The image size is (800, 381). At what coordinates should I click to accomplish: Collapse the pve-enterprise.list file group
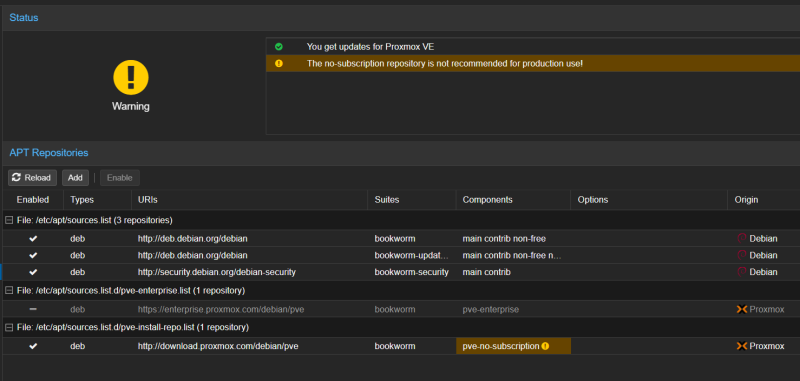(9, 290)
